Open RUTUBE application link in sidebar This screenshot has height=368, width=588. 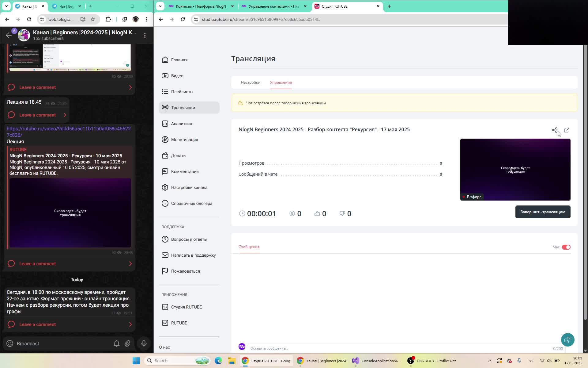coord(174,323)
